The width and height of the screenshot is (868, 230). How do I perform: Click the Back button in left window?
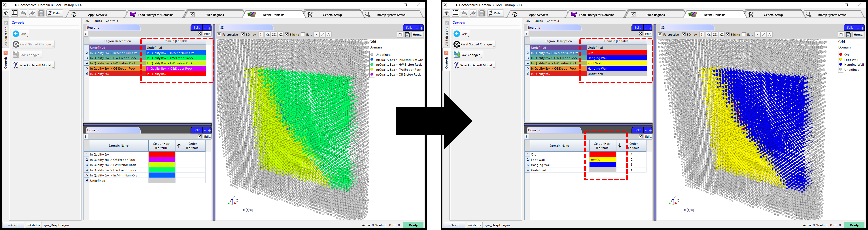[20, 34]
